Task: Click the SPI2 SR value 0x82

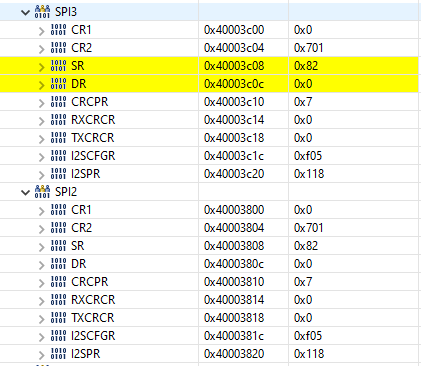Action: coord(306,246)
